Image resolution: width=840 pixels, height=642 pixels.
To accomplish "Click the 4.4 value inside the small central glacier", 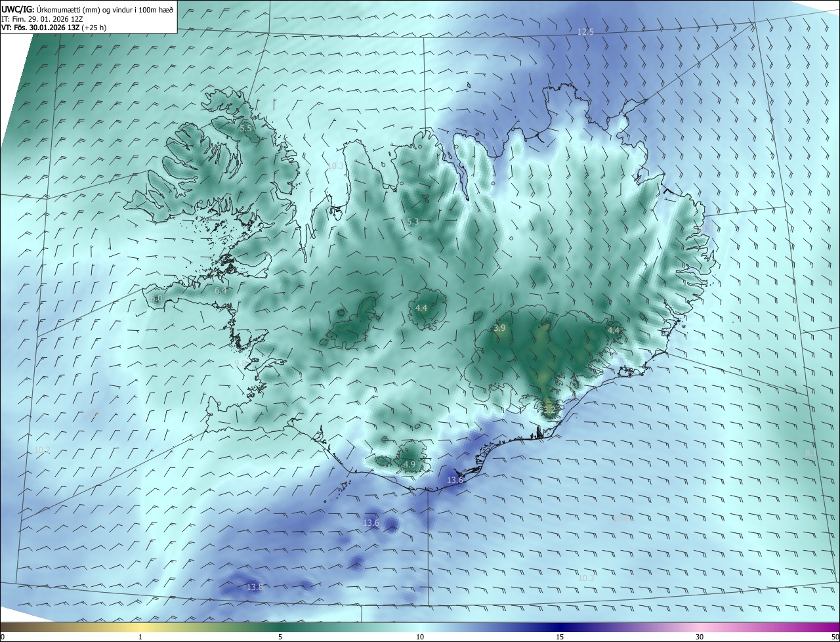I will point(421,308).
